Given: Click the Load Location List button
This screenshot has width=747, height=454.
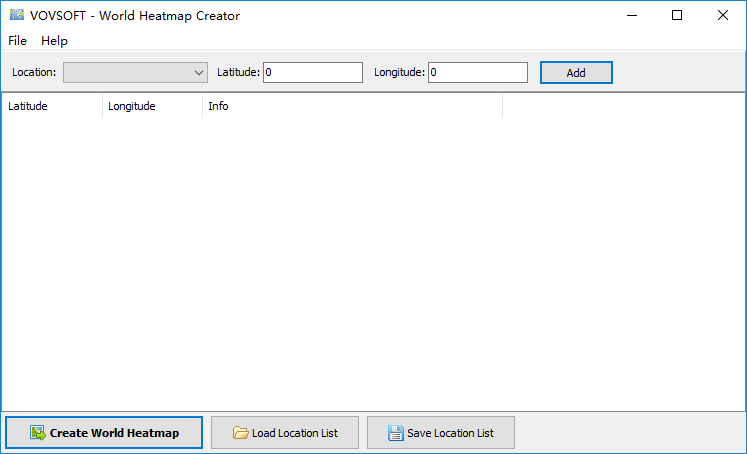Looking at the screenshot, I should tap(285, 433).
